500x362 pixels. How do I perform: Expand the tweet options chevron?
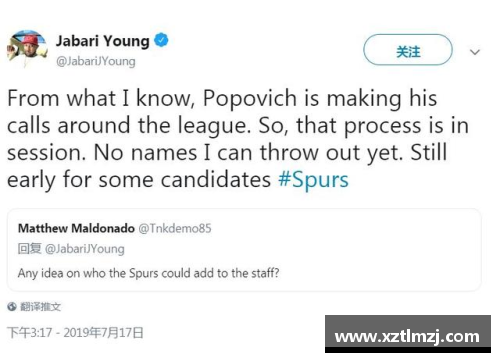[x=475, y=52]
